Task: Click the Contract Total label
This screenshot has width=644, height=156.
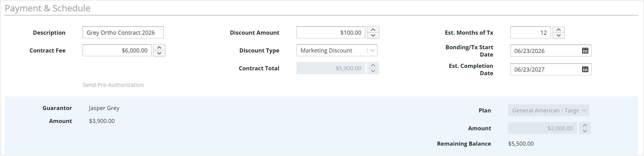Action: 259,68
